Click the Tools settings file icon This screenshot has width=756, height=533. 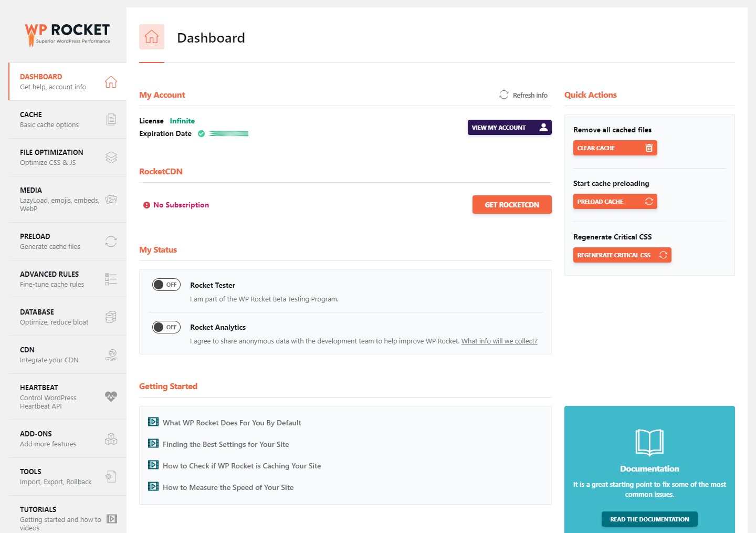[111, 477]
